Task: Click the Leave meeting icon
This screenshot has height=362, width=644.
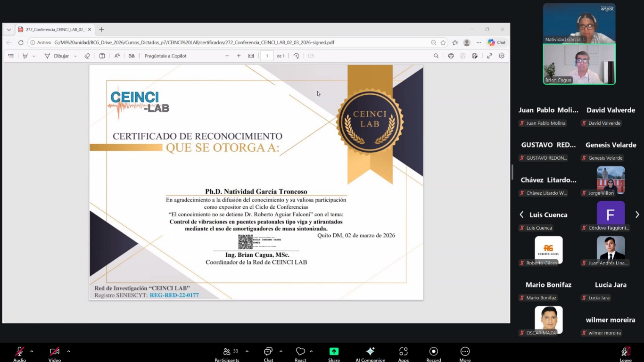Action: 626,352
